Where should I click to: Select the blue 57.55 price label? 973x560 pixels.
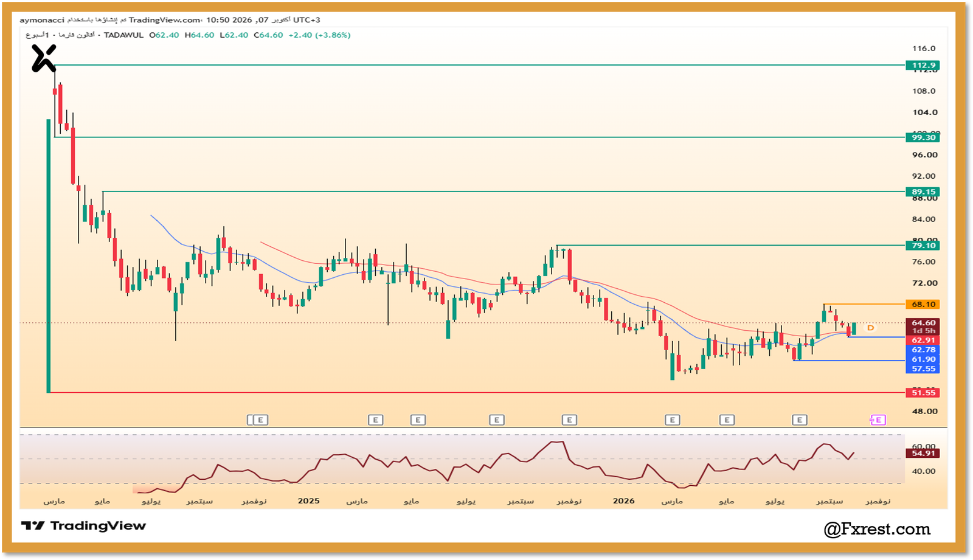click(x=923, y=369)
